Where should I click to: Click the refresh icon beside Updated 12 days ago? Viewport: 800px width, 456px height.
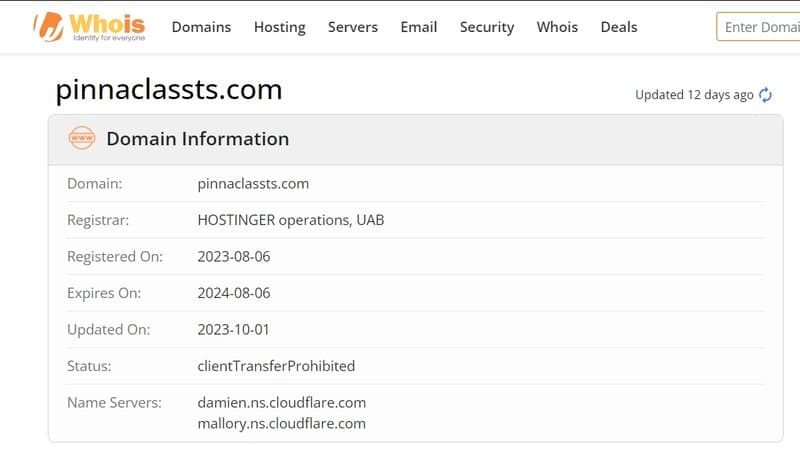(x=765, y=95)
